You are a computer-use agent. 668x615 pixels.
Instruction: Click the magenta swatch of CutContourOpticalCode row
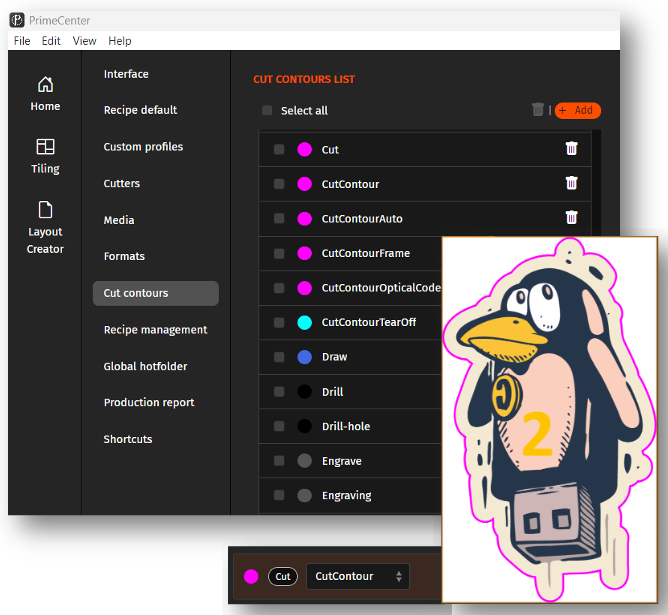(305, 288)
